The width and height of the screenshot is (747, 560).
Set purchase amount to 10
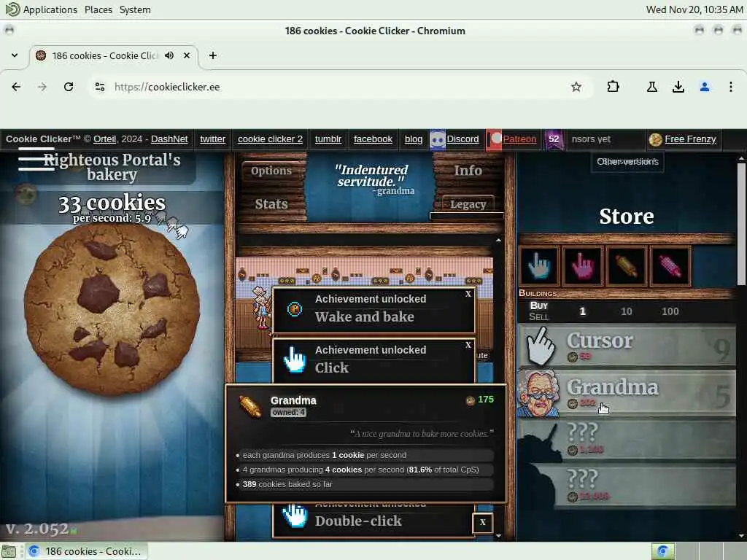(626, 311)
